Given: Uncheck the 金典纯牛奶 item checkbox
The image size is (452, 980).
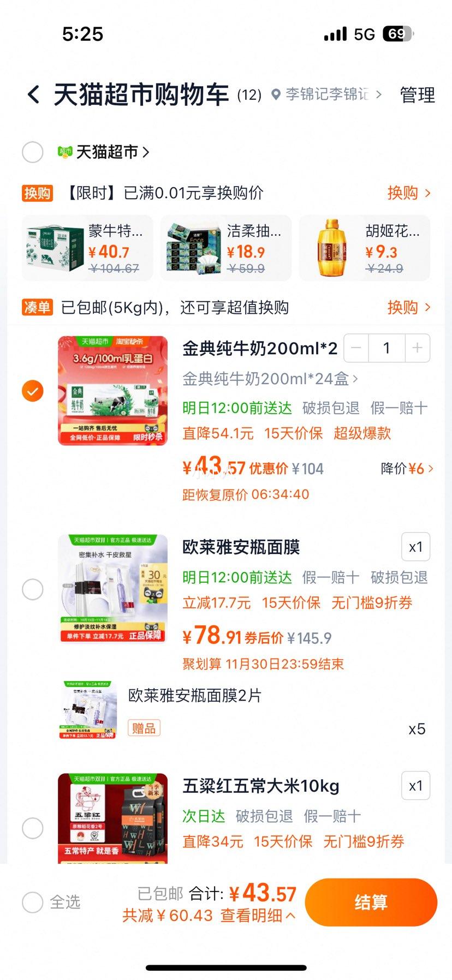Looking at the screenshot, I should point(33,391).
